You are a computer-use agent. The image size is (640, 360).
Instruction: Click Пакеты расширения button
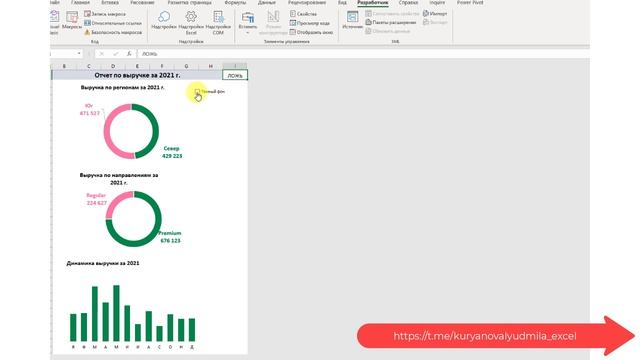click(x=391, y=22)
